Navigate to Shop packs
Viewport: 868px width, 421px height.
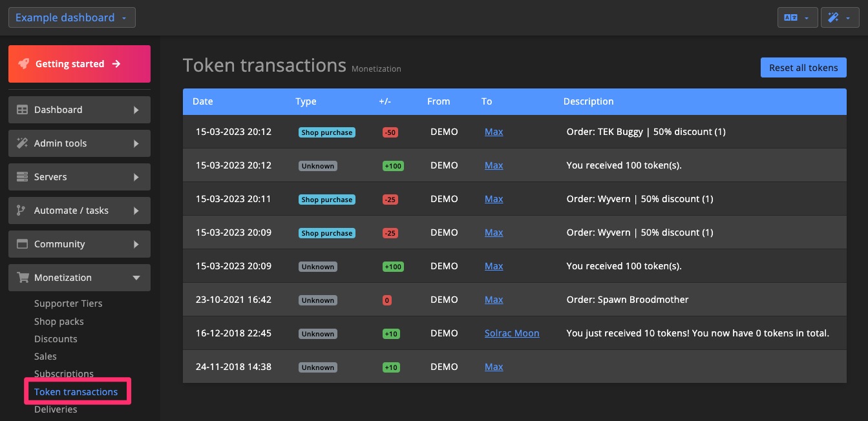[58, 321]
